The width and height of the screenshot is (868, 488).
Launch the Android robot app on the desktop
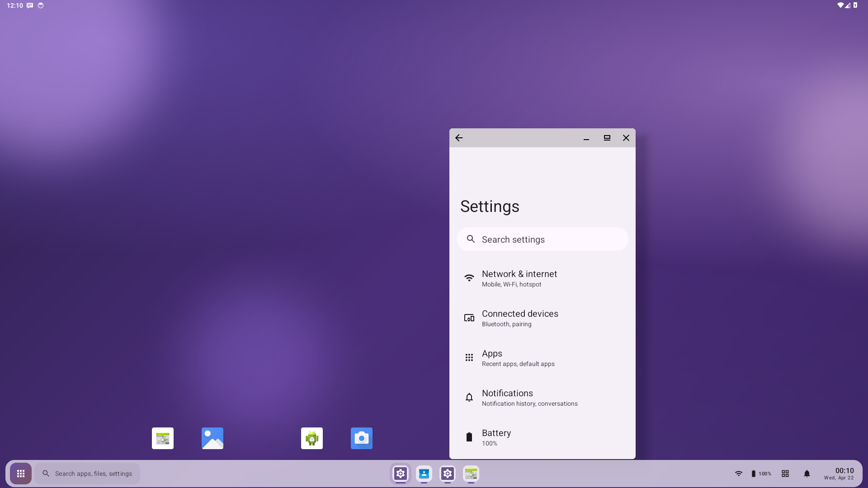pos(311,438)
